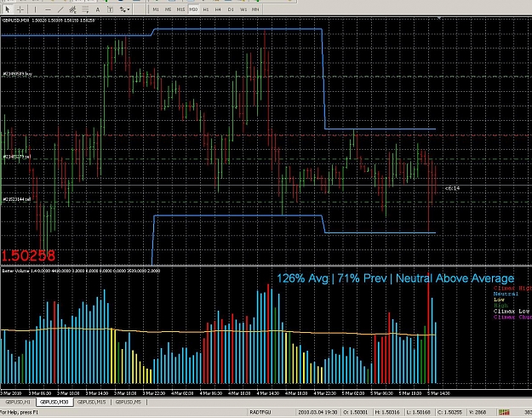
Task: Select the arrow cursor tool
Action: click(7, 9)
